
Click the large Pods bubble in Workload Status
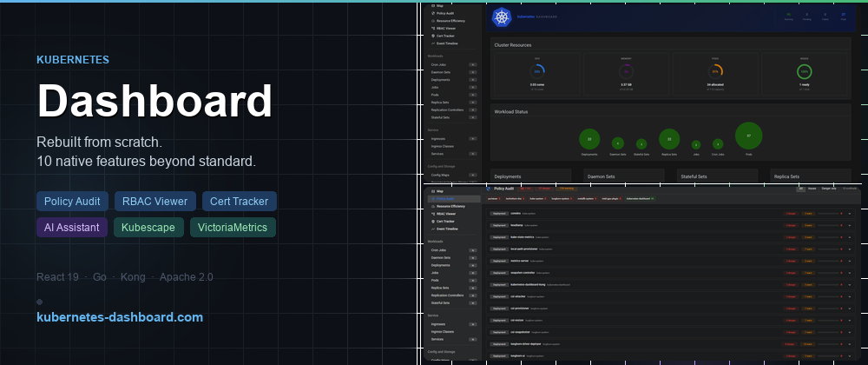pyautogui.click(x=748, y=136)
